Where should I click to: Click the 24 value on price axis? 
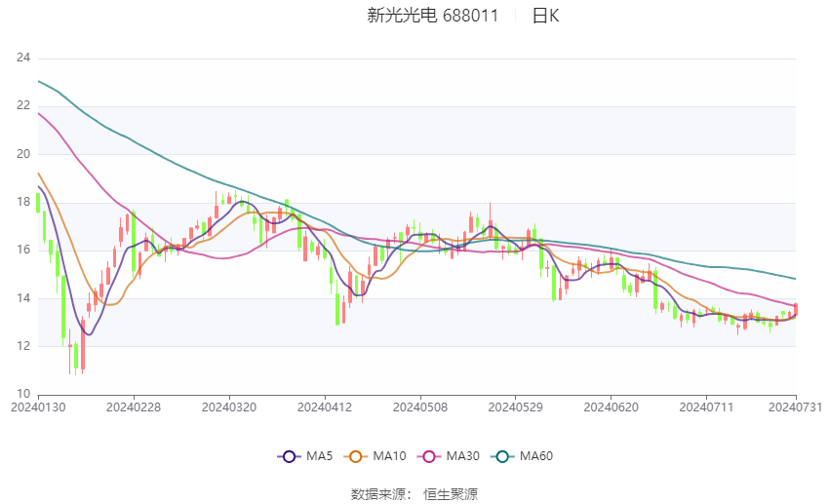pyautogui.click(x=23, y=58)
